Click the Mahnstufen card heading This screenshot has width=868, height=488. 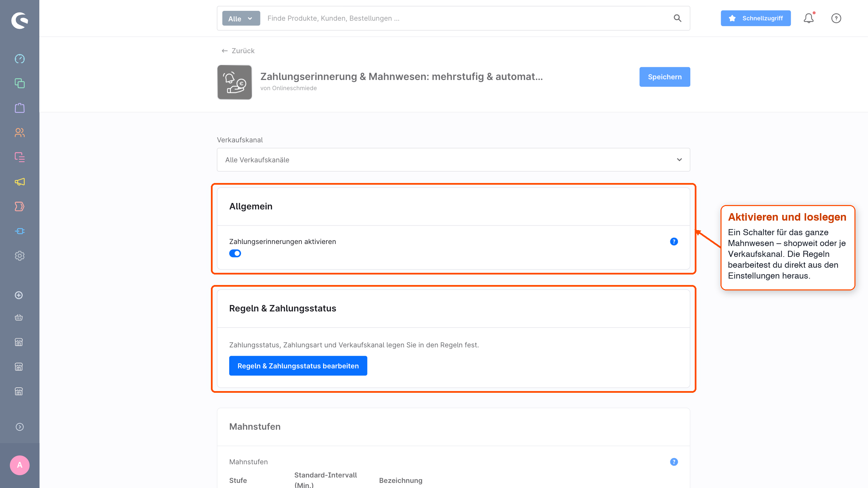tap(255, 427)
